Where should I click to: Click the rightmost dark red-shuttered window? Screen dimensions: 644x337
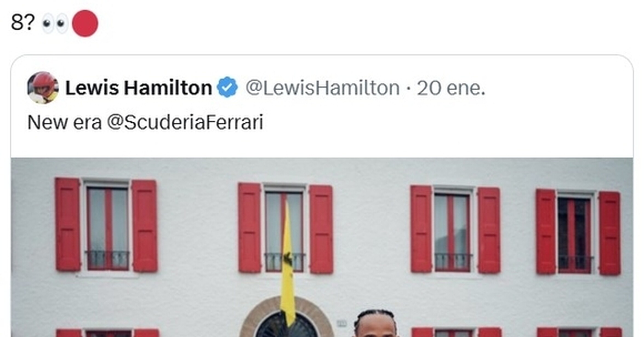pos(578,232)
